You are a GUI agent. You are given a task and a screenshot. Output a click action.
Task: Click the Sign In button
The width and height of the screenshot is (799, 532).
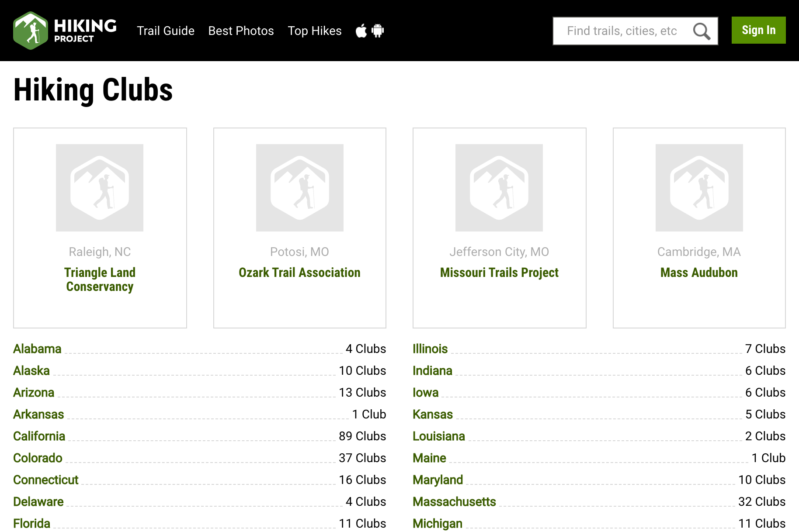pyautogui.click(x=759, y=30)
